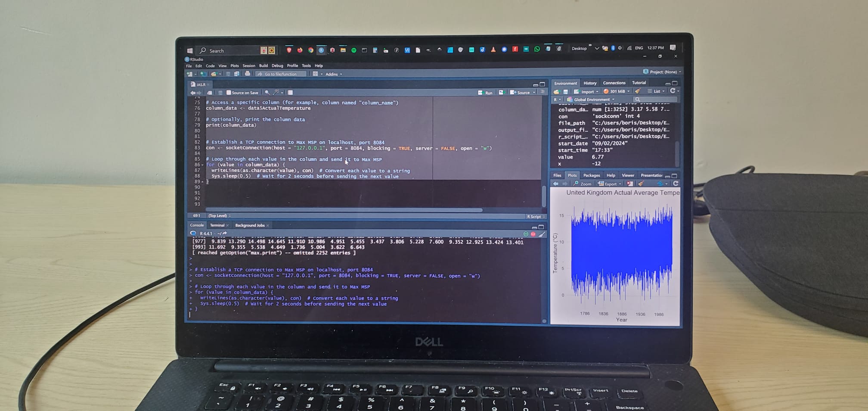Click the save workspace icon in Environment pane
Viewport: 868px width, 411px height.
click(565, 92)
